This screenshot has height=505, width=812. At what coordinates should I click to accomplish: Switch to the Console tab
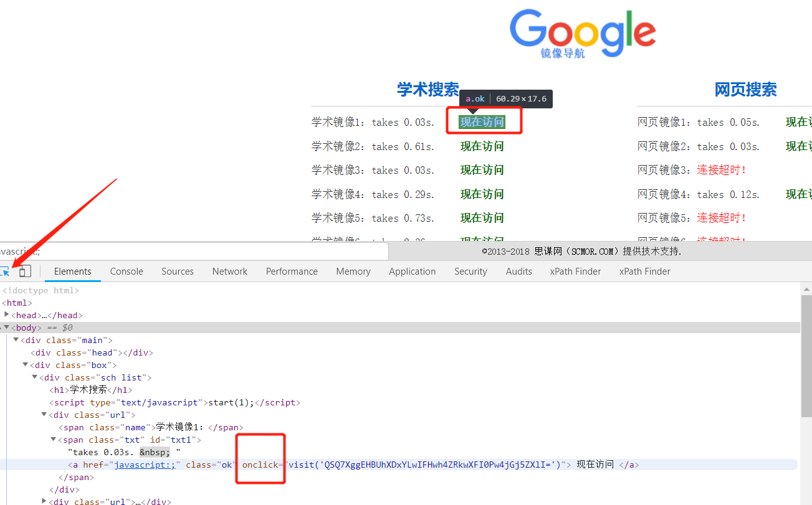click(x=126, y=271)
